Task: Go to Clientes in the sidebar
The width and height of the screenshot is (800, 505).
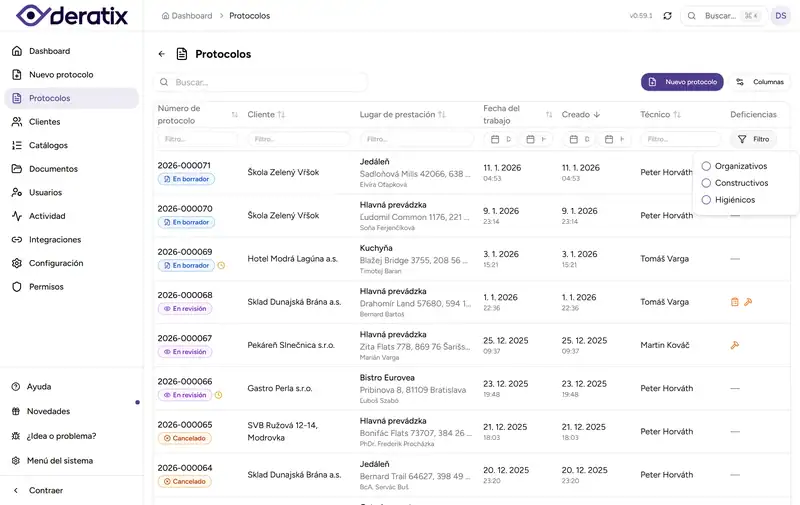Action: click(x=44, y=122)
